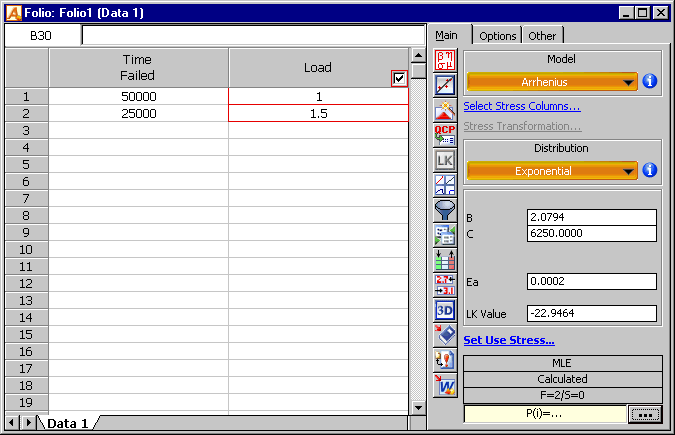Switch to the Other tab
Screen dimensions: 675x435
[x=542, y=36]
